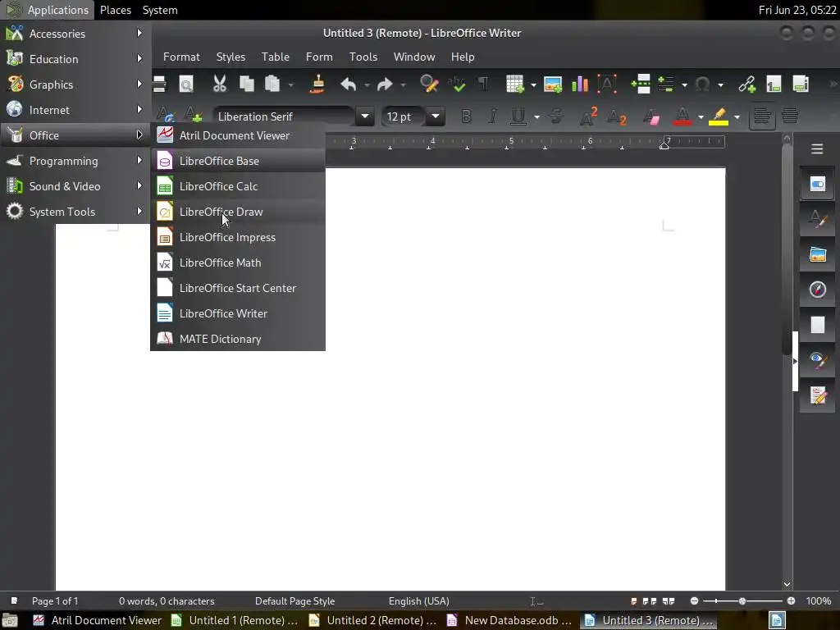Open the Table menu in Writer
This screenshot has height=630, width=840.
276,57
